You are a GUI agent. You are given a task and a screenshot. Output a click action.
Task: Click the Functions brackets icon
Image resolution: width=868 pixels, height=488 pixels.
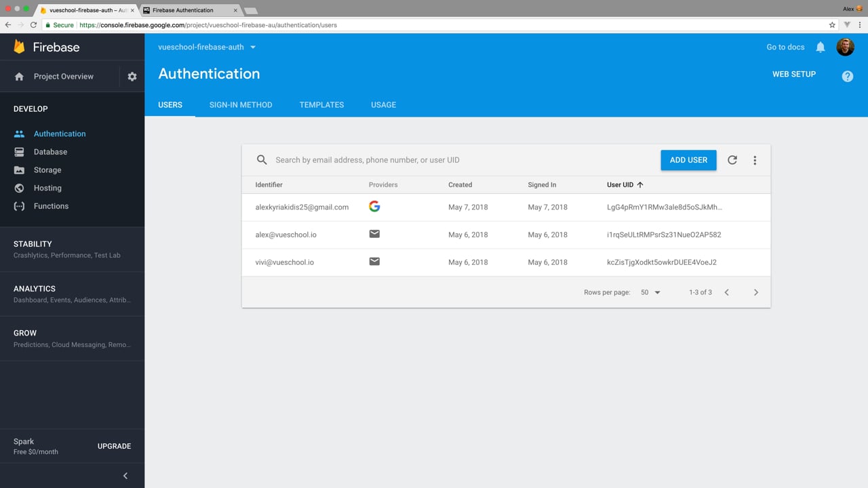click(19, 206)
